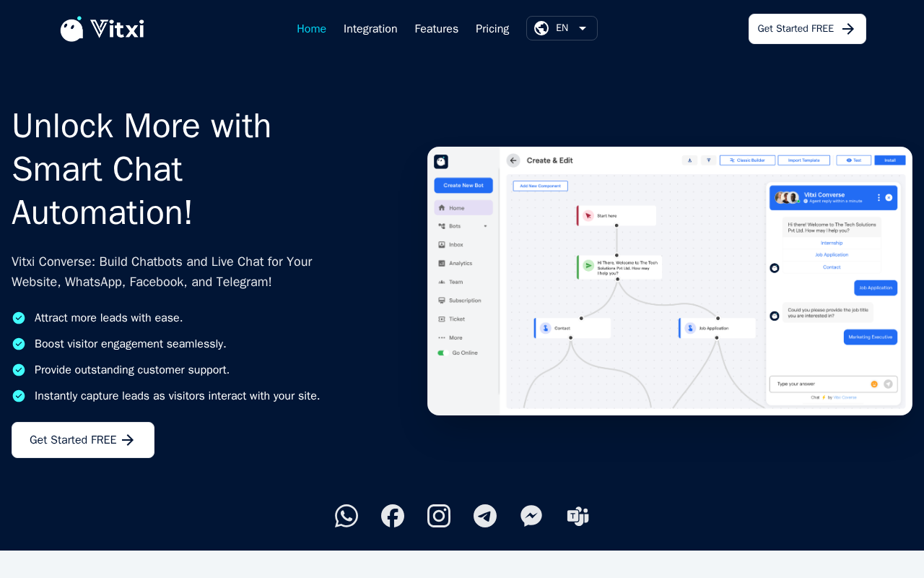Open the Integration menu item
Screen dimensions: 924x578
(370, 29)
